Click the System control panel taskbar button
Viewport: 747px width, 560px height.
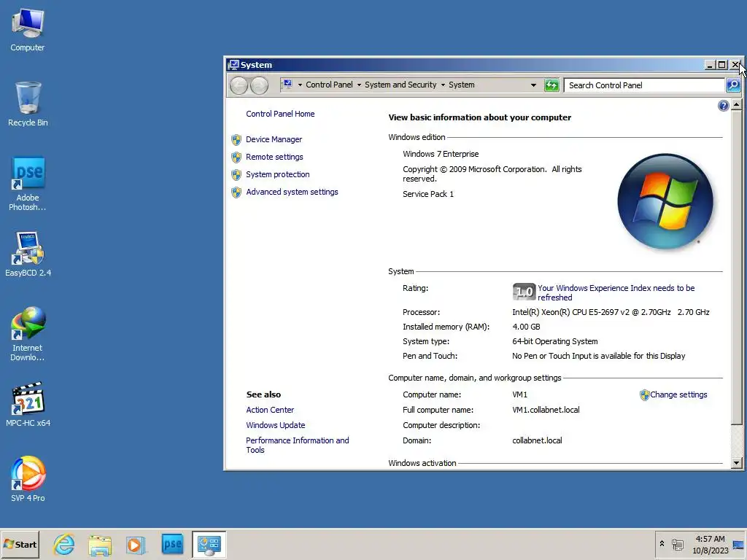click(209, 544)
